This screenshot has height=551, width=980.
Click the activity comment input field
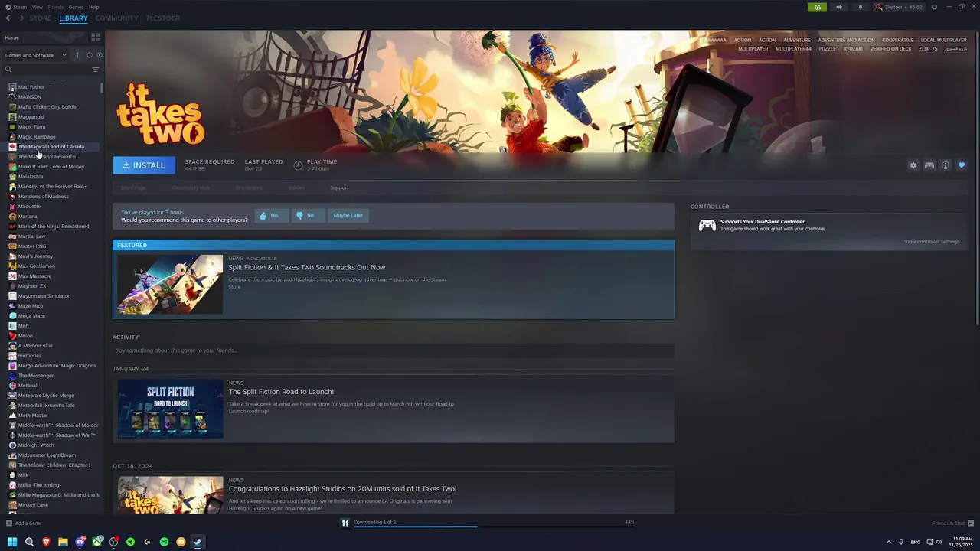394,350
